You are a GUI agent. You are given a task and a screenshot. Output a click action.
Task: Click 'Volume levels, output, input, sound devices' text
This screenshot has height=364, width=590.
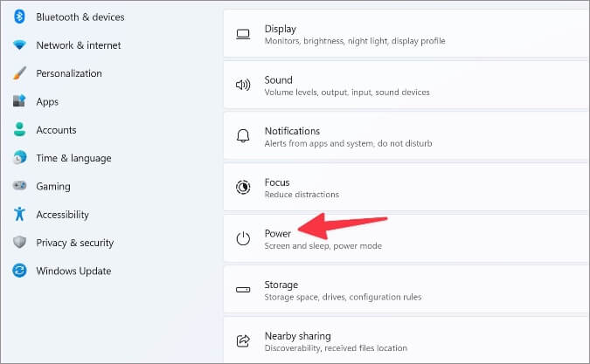[347, 93]
